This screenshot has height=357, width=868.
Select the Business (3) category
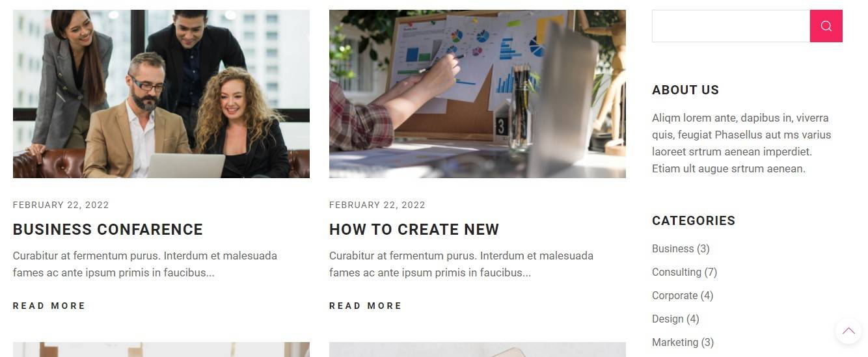click(681, 248)
